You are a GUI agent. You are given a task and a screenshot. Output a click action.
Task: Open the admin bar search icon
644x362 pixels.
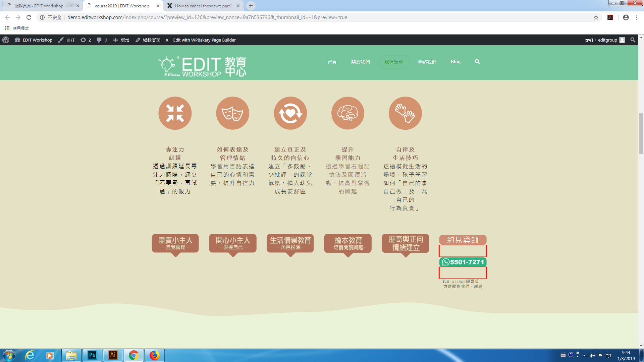pos(633,40)
